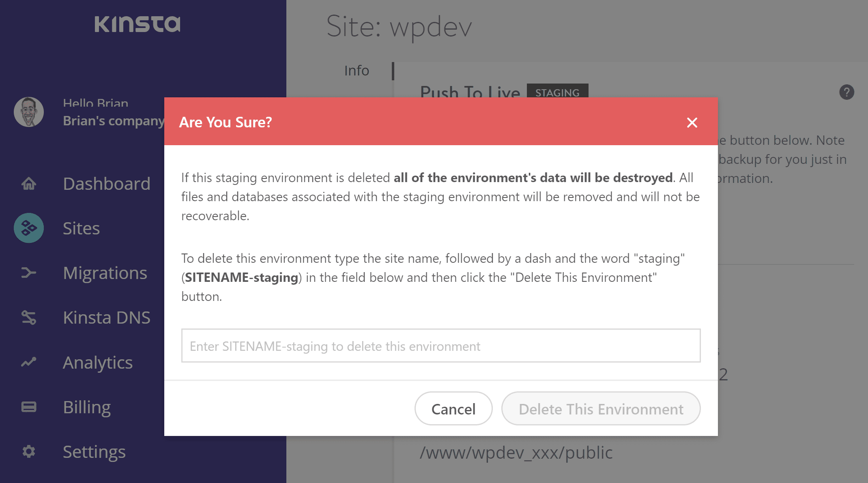Click the Dashboard home icon
The width and height of the screenshot is (868, 483).
(29, 184)
